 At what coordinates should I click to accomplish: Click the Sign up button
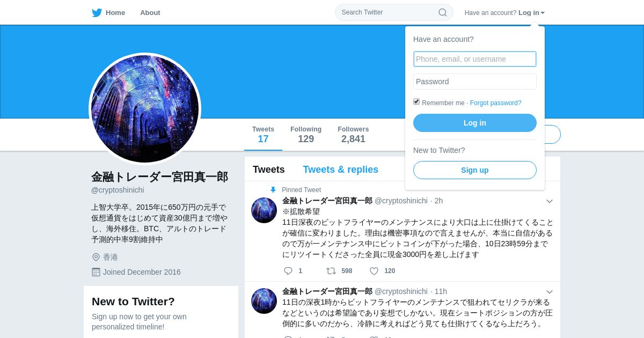(x=475, y=170)
